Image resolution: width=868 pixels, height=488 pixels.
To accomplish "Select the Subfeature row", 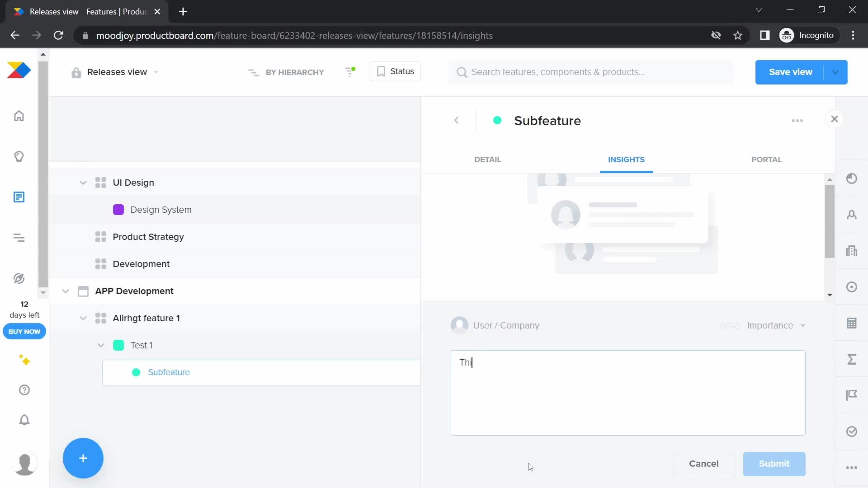I will pyautogui.click(x=261, y=372).
